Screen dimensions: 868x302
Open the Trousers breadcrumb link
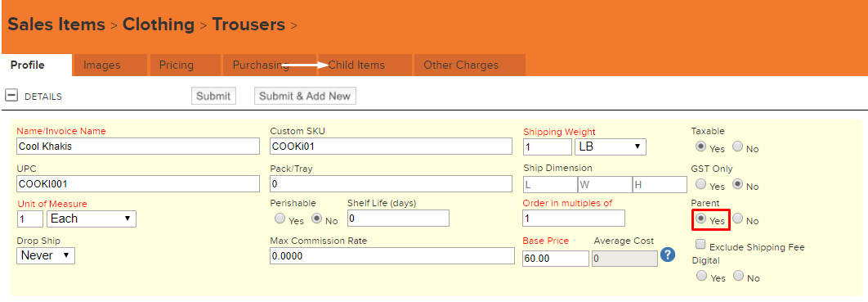248,25
